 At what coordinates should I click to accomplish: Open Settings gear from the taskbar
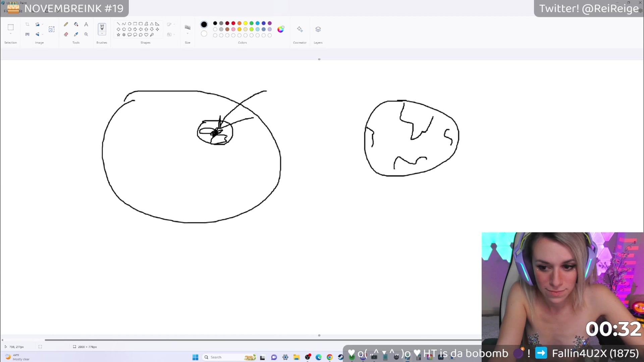tap(285, 357)
